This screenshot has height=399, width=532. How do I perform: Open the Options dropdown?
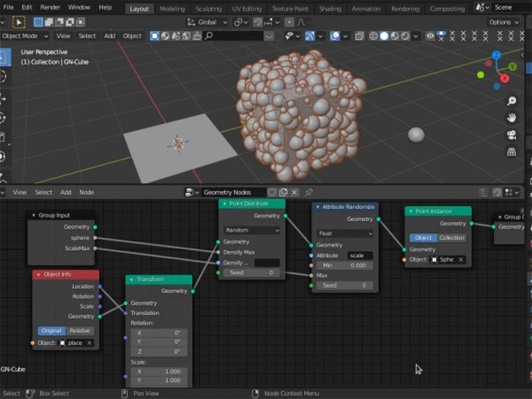[x=503, y=23]
